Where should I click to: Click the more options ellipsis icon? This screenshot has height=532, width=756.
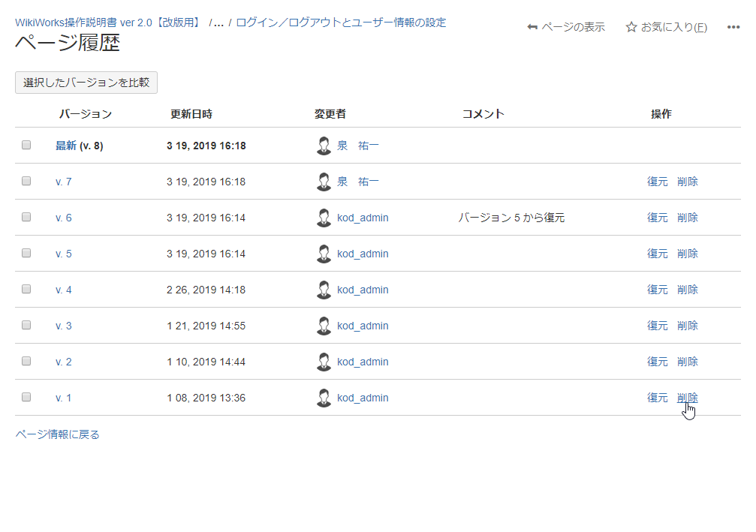click(733, 28)
